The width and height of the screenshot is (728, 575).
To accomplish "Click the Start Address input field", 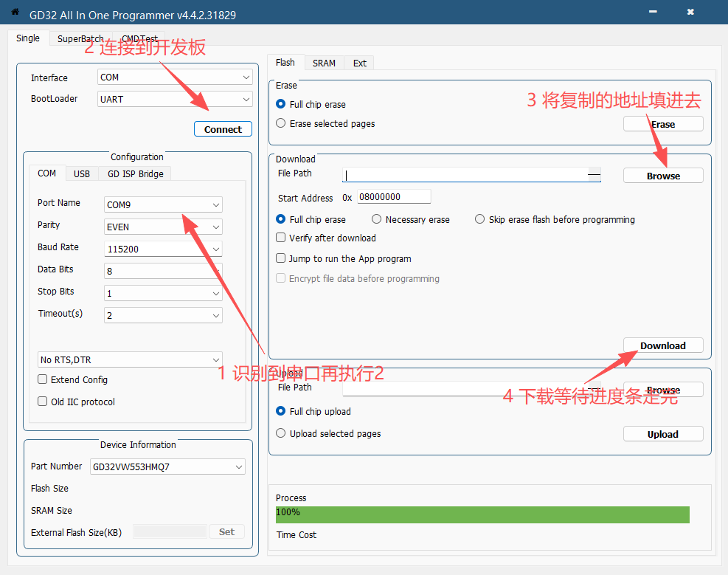I will click(393, 197).
